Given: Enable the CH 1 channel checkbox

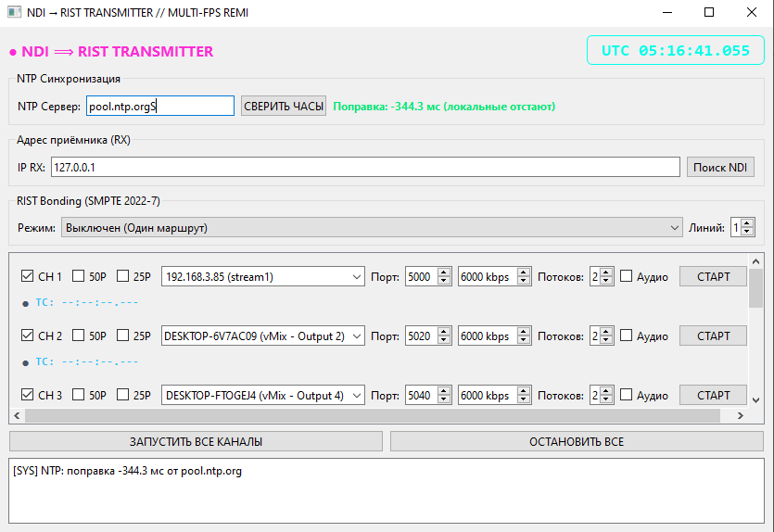Looking at the screenshot, I should pos(27,276).
